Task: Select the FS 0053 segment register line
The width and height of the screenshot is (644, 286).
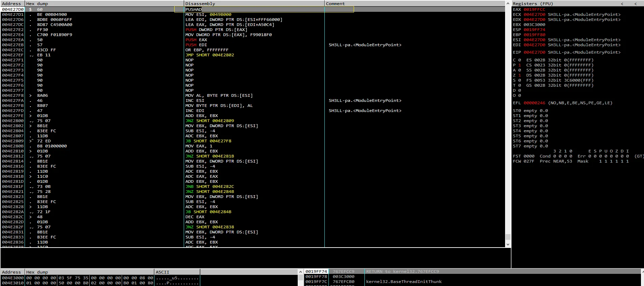Action: click(x=560, y=80)
